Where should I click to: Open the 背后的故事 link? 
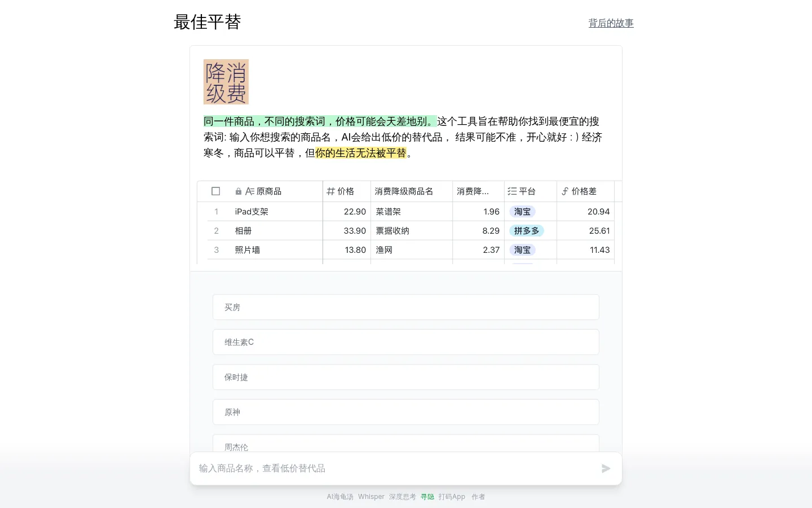[x=611, y=23]
